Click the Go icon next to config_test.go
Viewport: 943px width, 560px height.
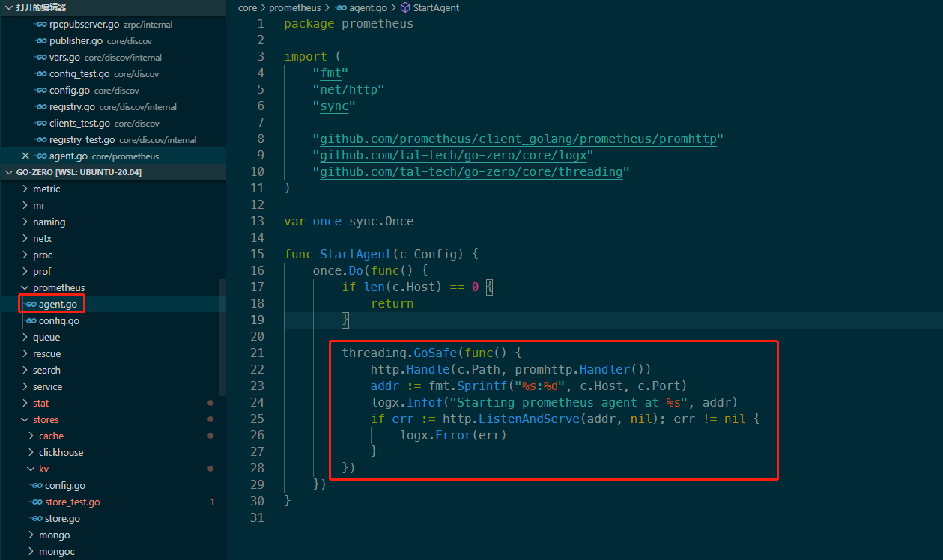click(40, 73)
